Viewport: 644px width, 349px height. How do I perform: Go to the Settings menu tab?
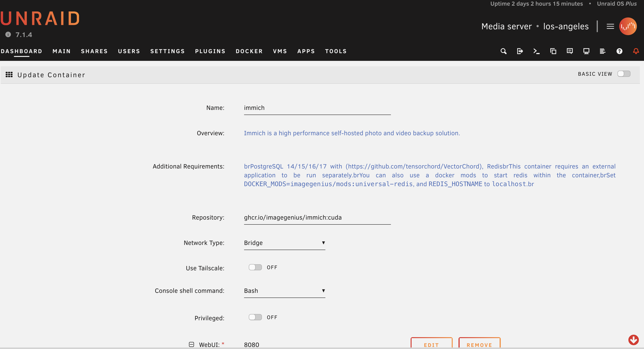[167, 51]
